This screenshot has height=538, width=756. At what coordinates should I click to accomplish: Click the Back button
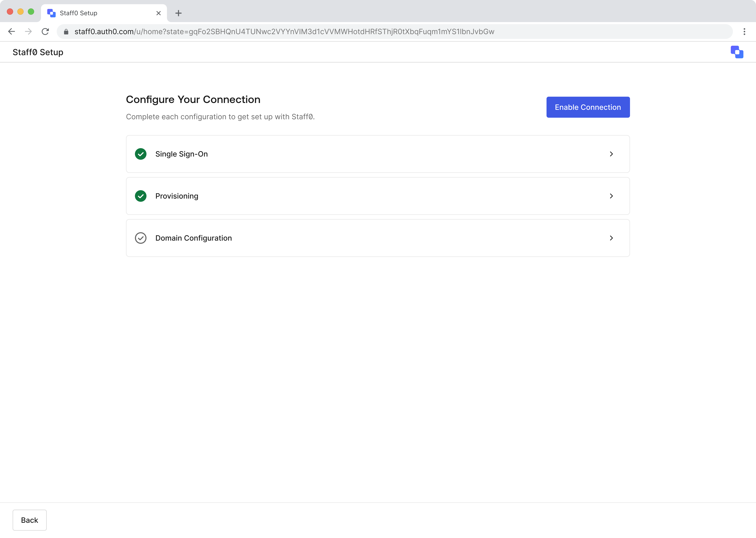click(x=29, y=520)
